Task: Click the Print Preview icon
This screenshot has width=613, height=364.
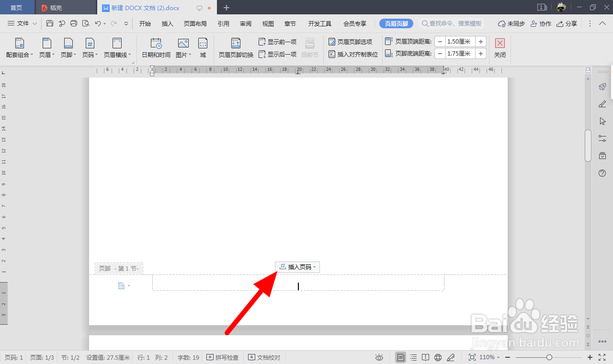Action: (x=86, y=23)
